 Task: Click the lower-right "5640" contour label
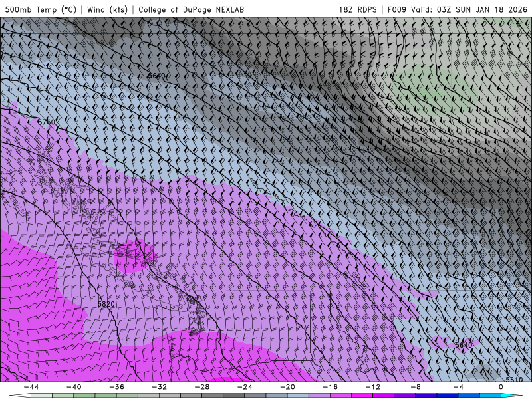point(464,345)
